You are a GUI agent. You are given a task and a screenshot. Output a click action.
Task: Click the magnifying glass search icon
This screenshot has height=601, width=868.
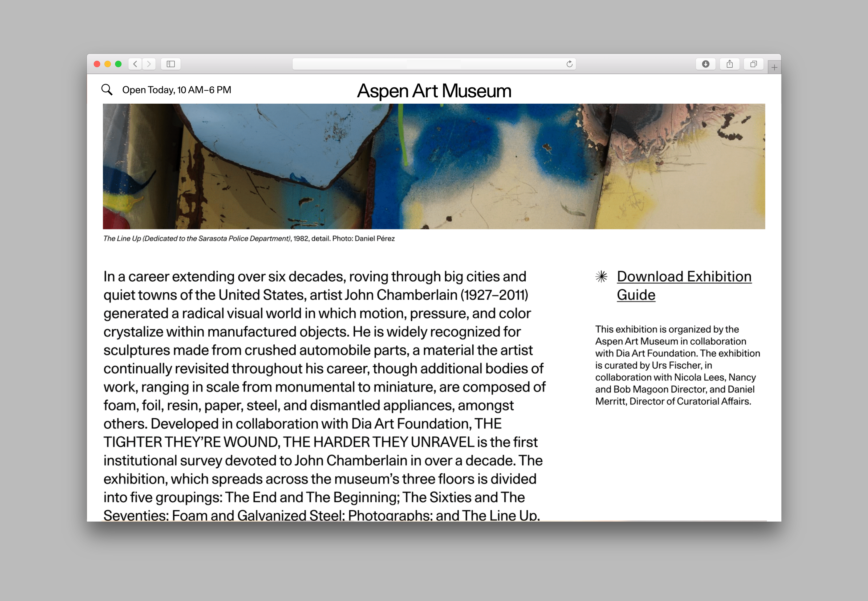pyautogui.click(x=107, y=90)
